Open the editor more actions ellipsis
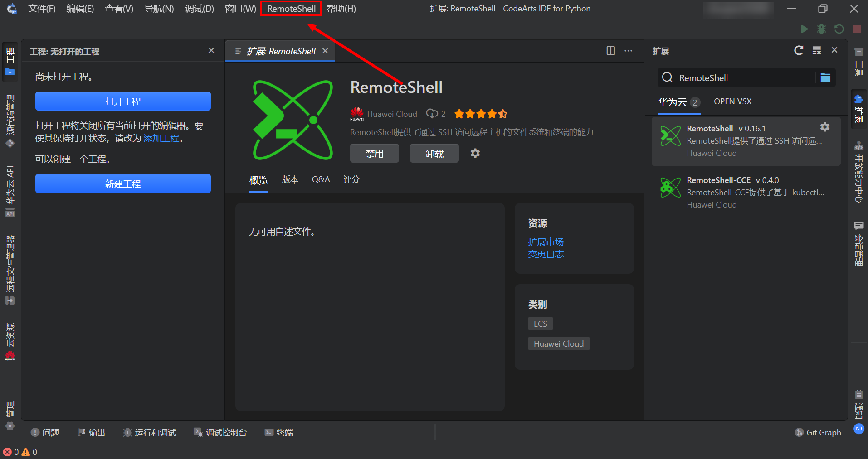Viewport: 868px width, 459px height. 628,51
